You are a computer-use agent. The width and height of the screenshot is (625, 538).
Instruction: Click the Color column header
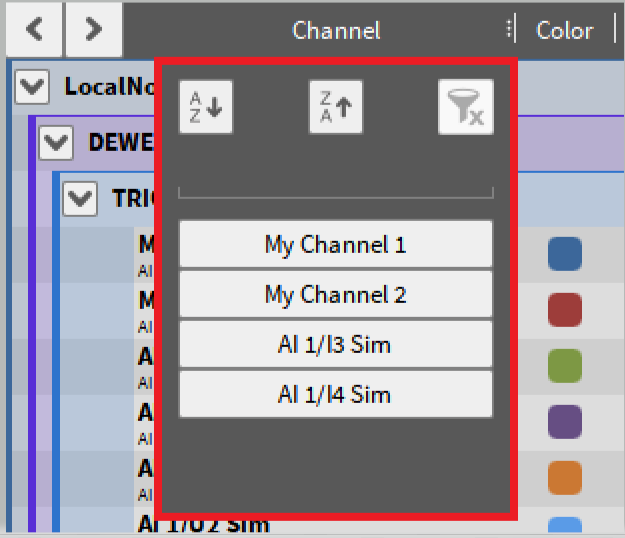click(x=564, y=30)
